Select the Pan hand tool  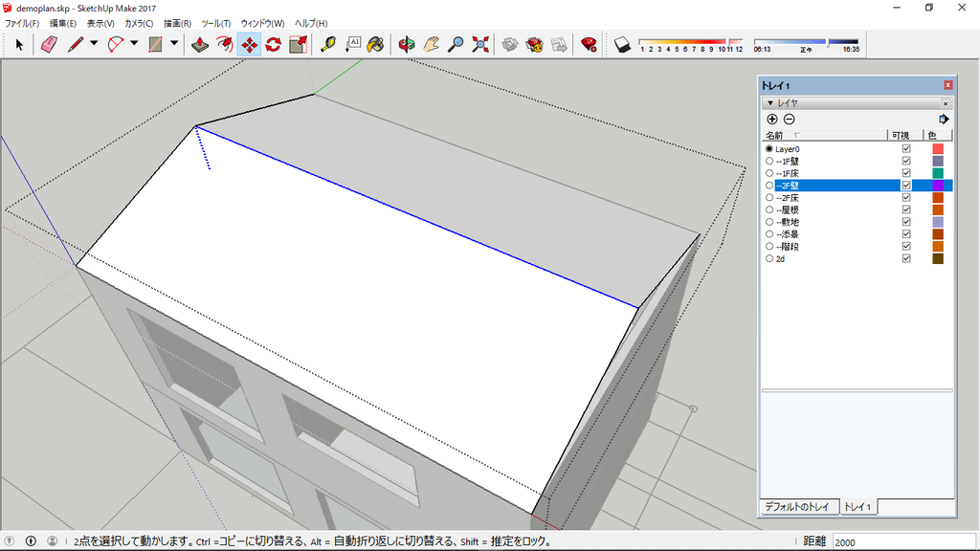[x=432, y=45]
